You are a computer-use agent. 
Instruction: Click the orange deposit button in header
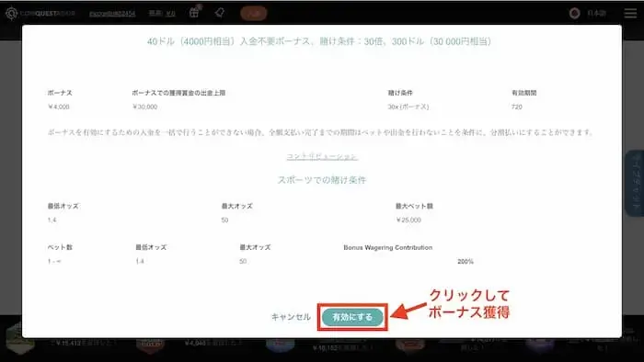[x=253, y=13]
